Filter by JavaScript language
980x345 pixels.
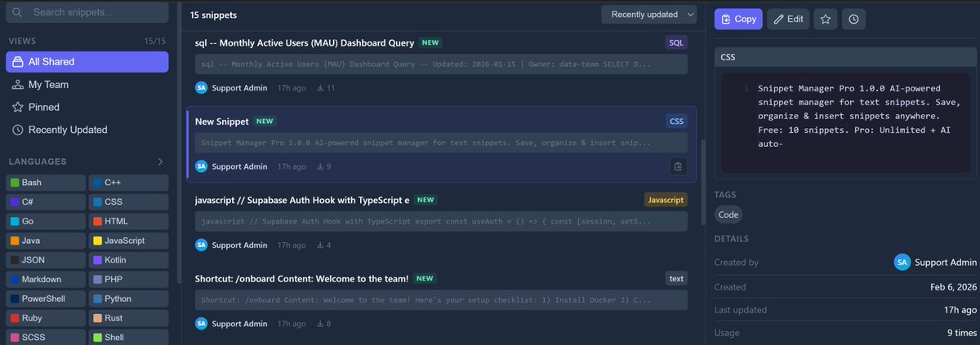tap(128, 241)
